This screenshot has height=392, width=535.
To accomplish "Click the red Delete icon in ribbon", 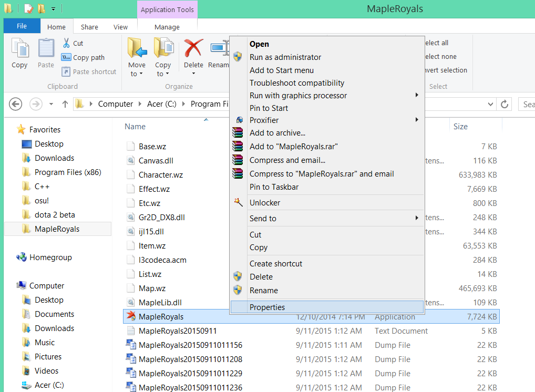I will click(193, 48).
